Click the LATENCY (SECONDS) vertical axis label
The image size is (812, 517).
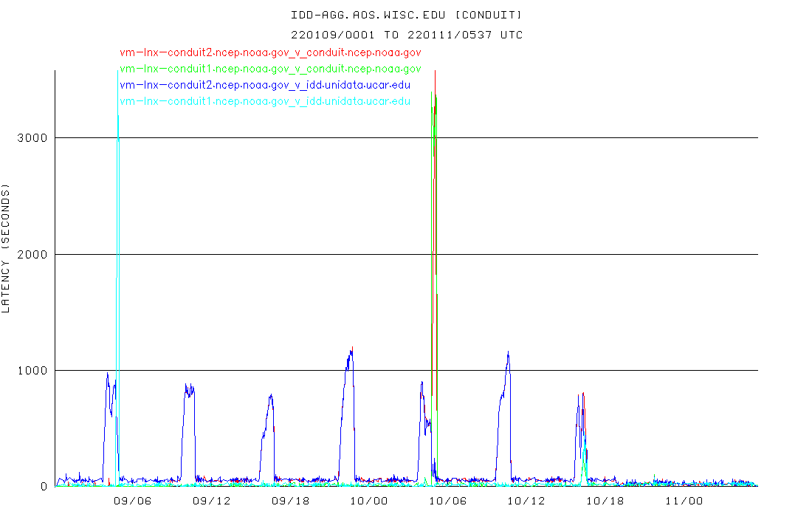(7, 250)
